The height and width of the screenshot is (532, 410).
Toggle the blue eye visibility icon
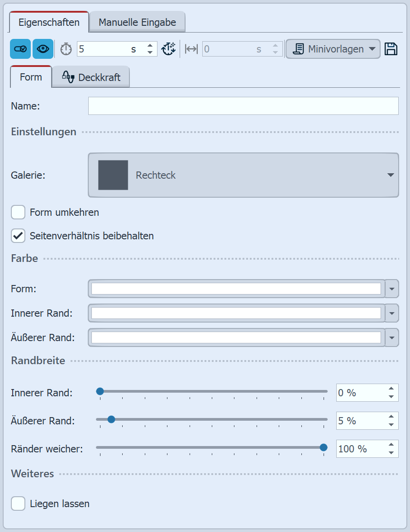(x=43, y=48)
